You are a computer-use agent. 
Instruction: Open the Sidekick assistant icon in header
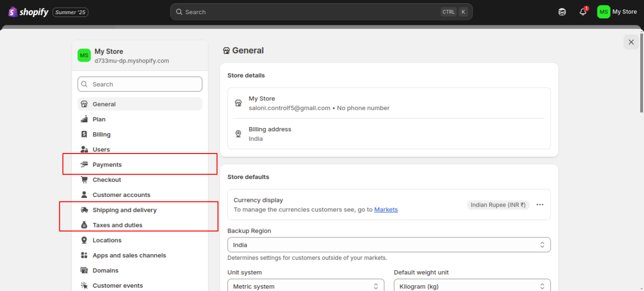point(562,12)
